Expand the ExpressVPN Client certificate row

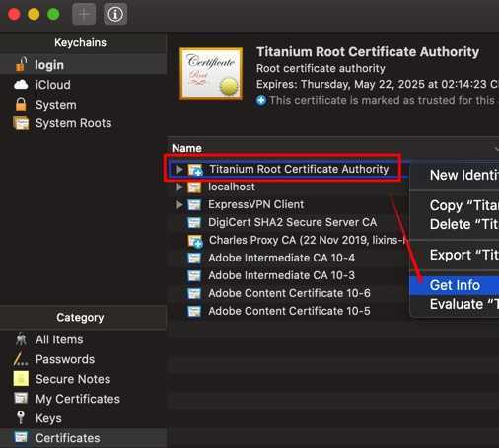tap(179, 204)
